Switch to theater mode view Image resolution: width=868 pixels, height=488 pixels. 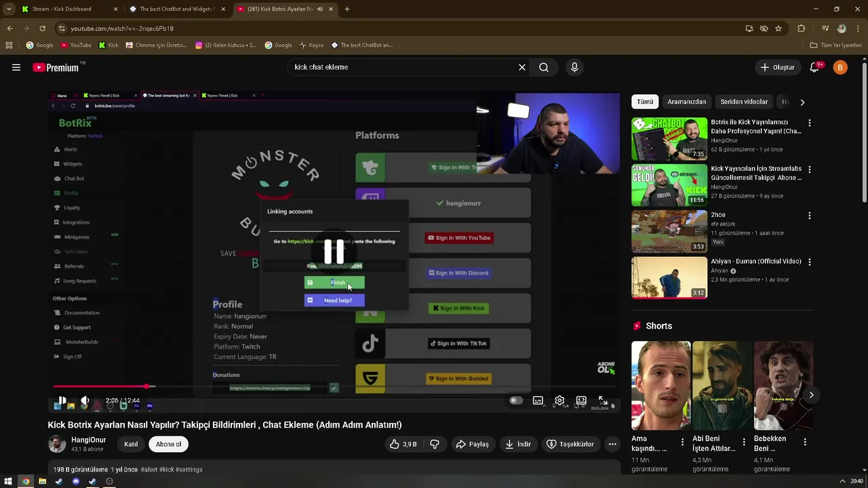[581, 401]
